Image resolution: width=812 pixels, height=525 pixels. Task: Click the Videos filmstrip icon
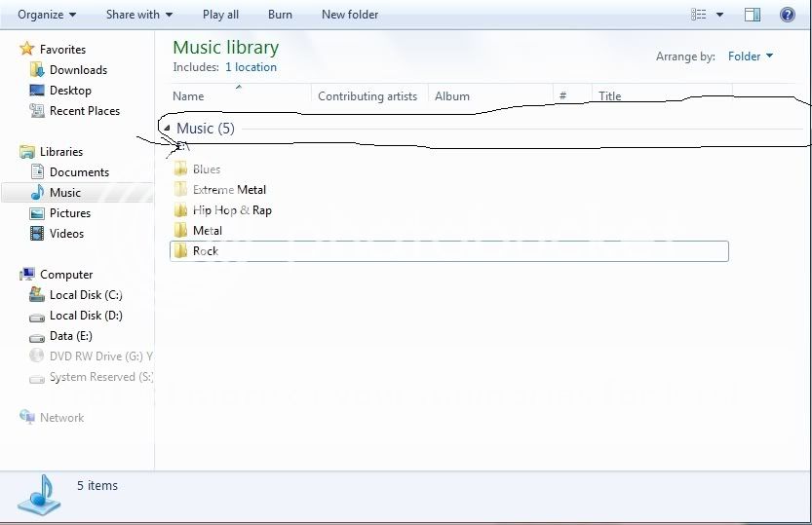[x=37, y=233]
